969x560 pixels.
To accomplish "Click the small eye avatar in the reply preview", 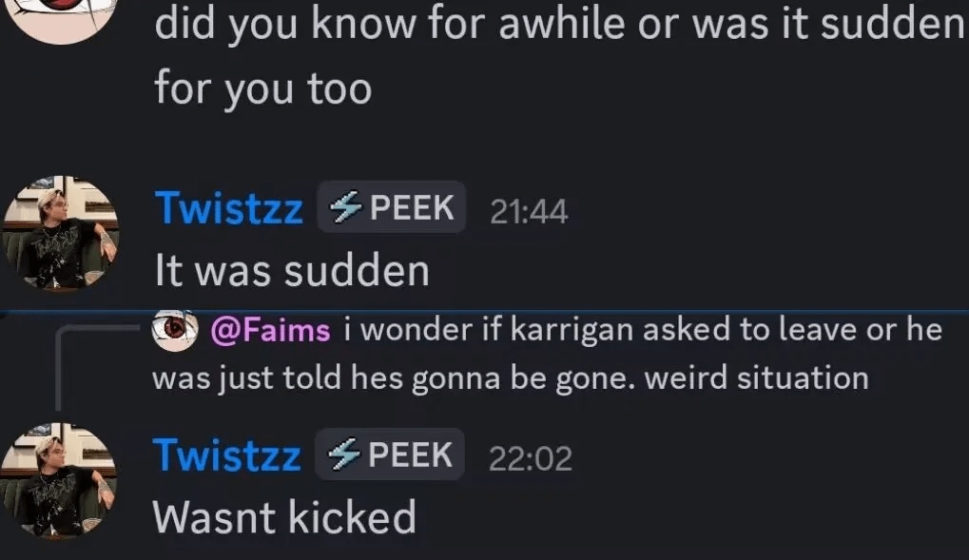I will click(175, 330).
